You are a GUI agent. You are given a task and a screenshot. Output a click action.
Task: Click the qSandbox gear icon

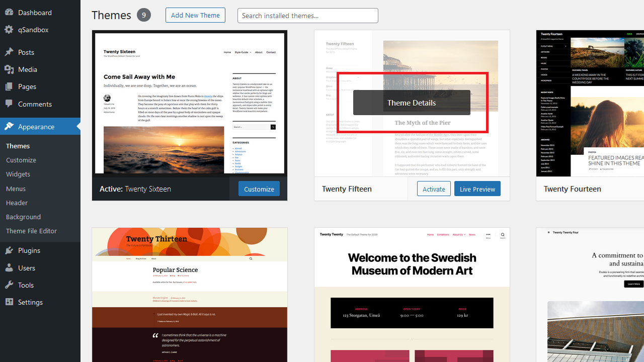click(9, 30)
